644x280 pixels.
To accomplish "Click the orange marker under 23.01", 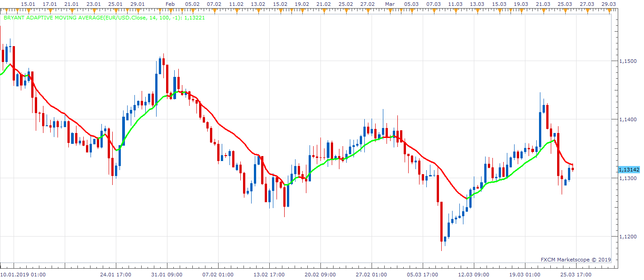I will (94, 10).
